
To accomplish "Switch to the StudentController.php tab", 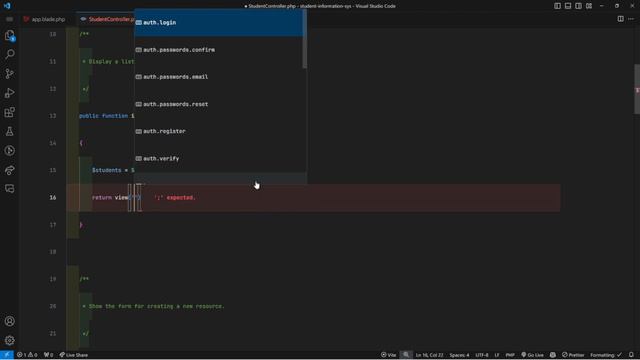I will pyautogui.click(x=107, y=19).
